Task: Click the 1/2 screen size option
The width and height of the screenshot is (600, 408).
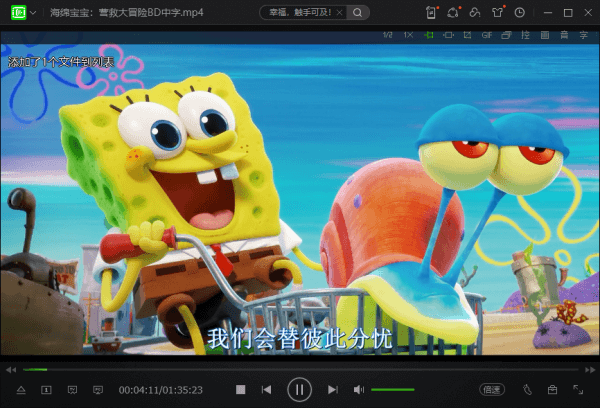Action: point(388,35)
